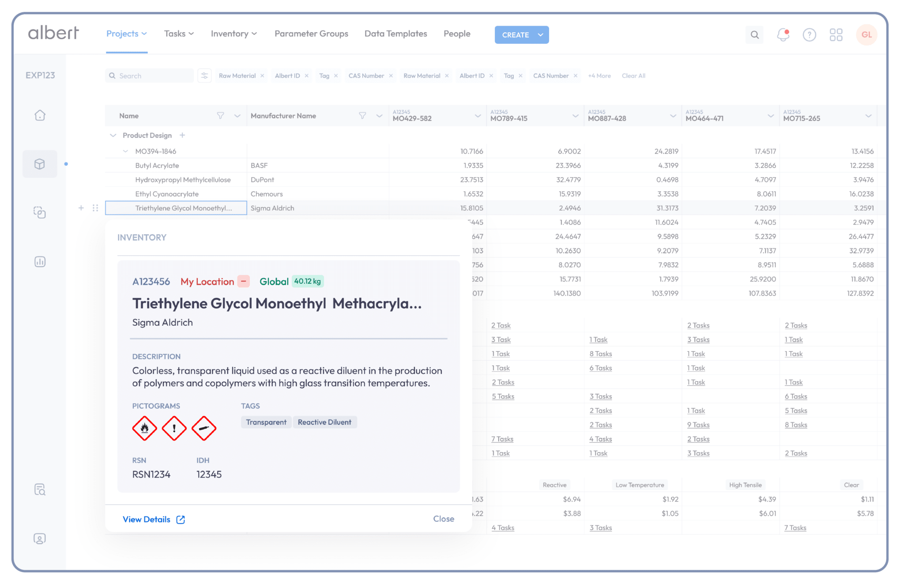Dismiss the Tag filter chip
The image size is (904, 588).
[336, 75]
